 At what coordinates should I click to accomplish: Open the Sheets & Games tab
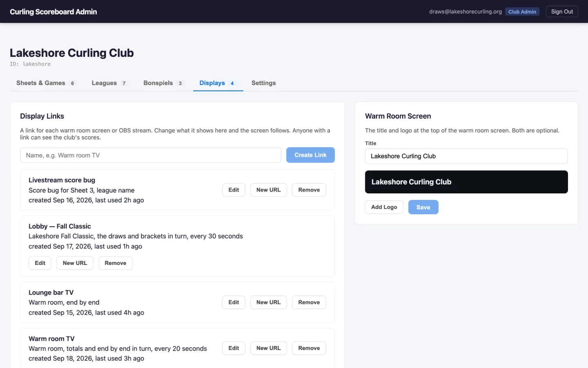pos(46,83)
